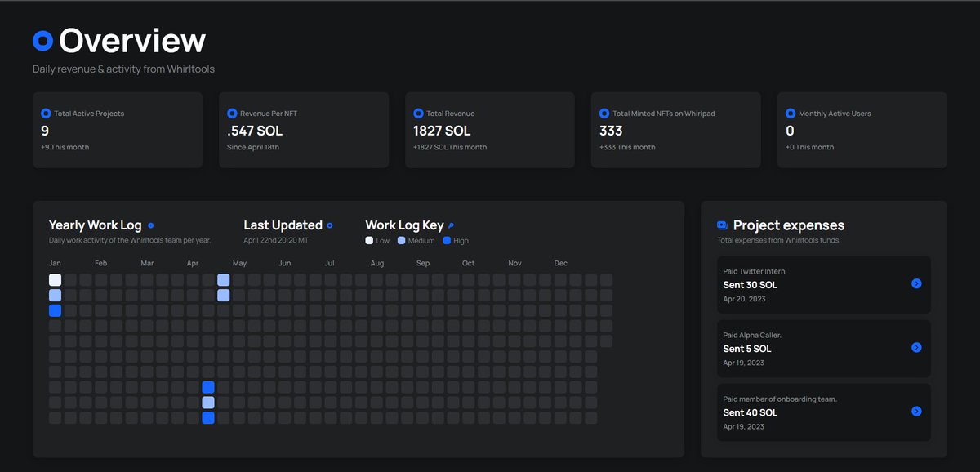This screenshot has height=472, width=980.
Task: Click the blue ring logo beside Overview
Action: pos(42,40)
